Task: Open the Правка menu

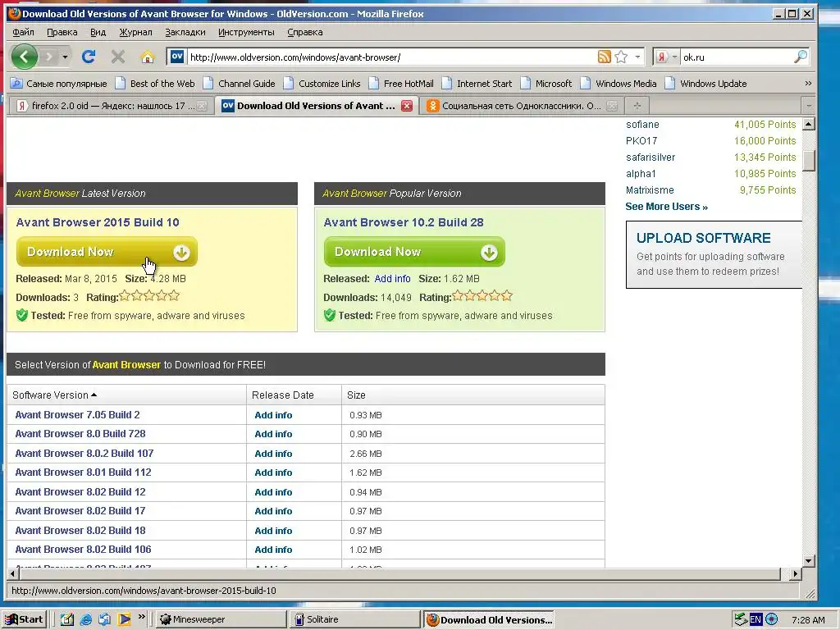Action: tap(62, 32)
